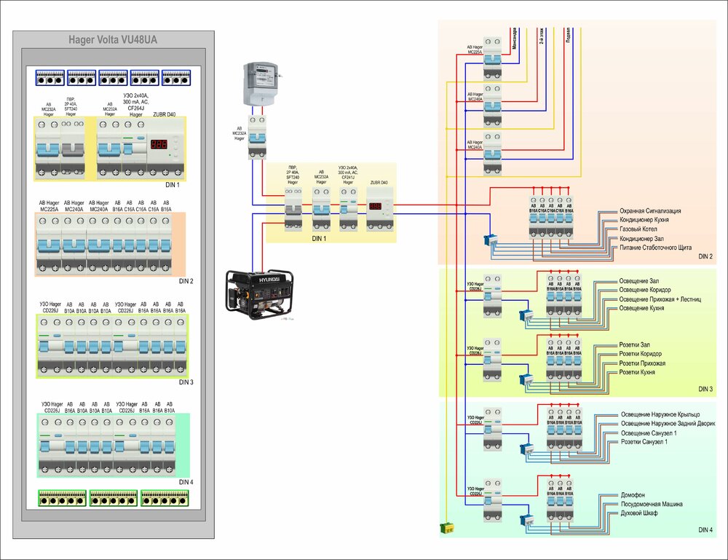Click the small green ground terminal under the yellow wire

coord(447,527)
